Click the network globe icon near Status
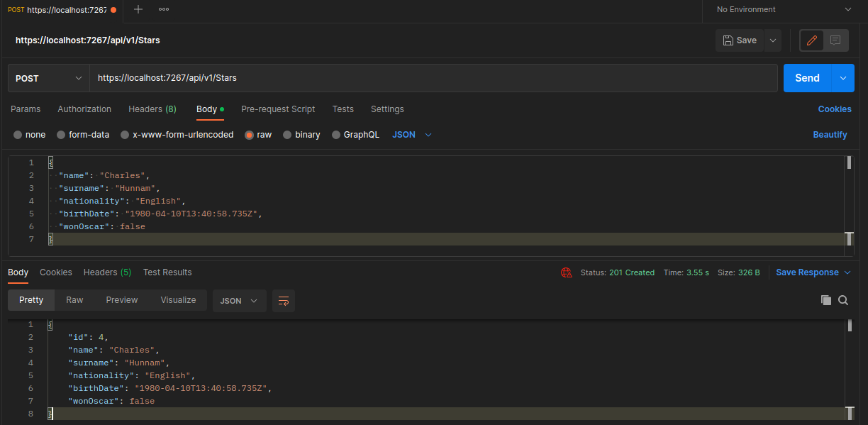The height and width of the screenshot is (425, 868). click(x=566, y=272)
